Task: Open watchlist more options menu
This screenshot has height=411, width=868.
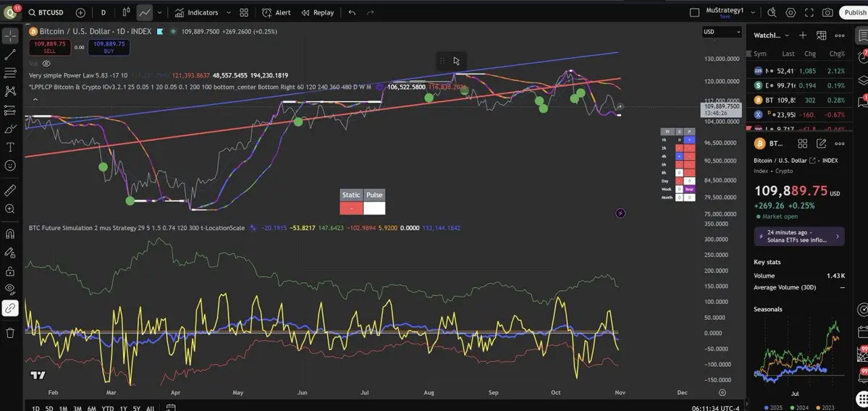Action: click(840, 35)
